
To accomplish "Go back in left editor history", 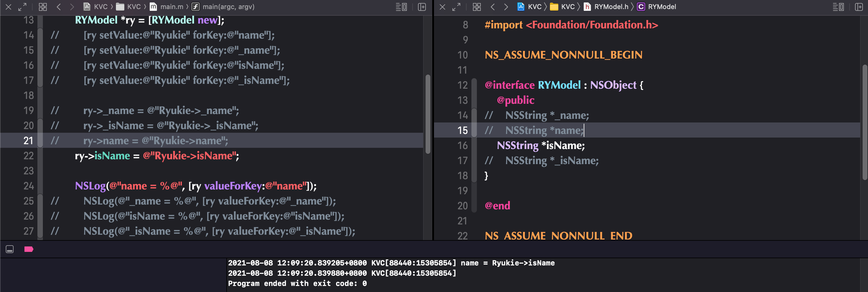I will coord(59,7).
